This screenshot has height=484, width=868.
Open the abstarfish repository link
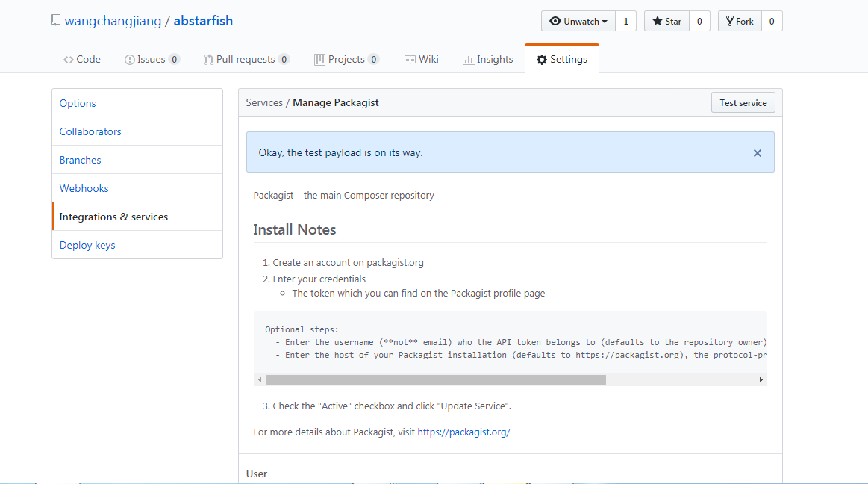click(203, 21)
